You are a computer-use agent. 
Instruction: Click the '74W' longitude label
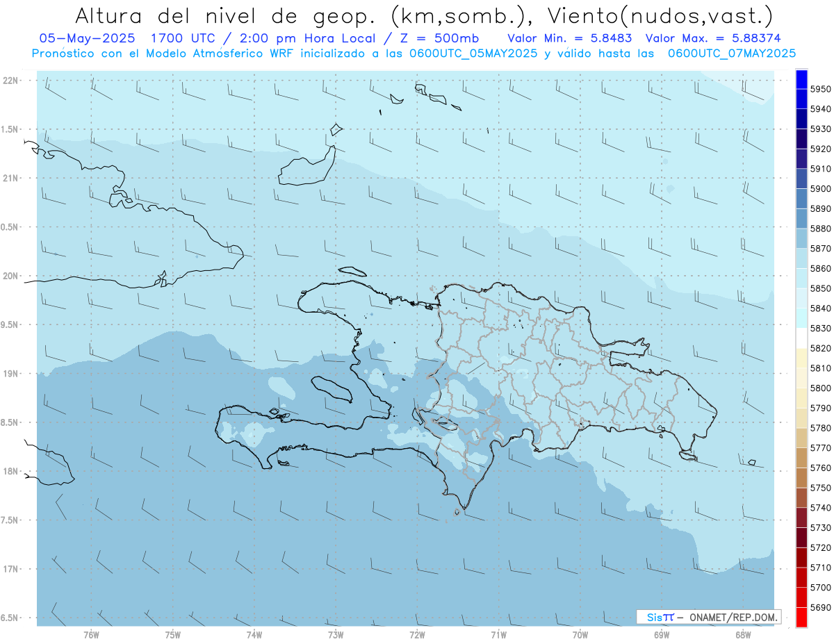coord(254,634)
